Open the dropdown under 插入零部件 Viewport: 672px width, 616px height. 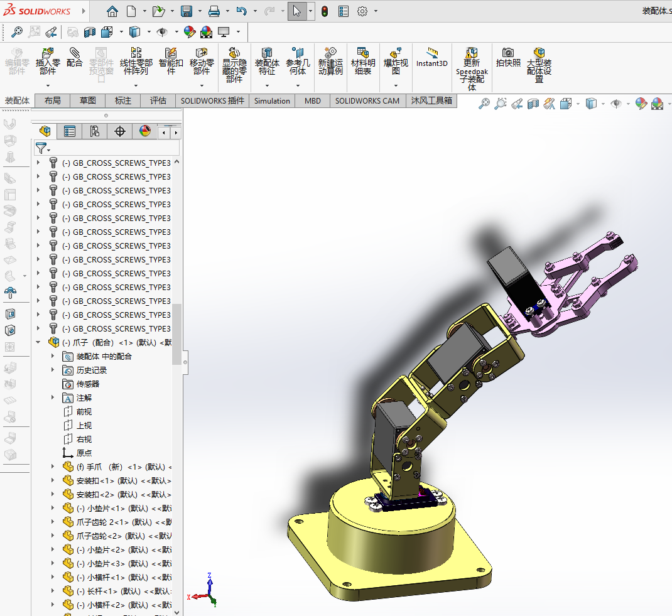(x=48, y=85)
